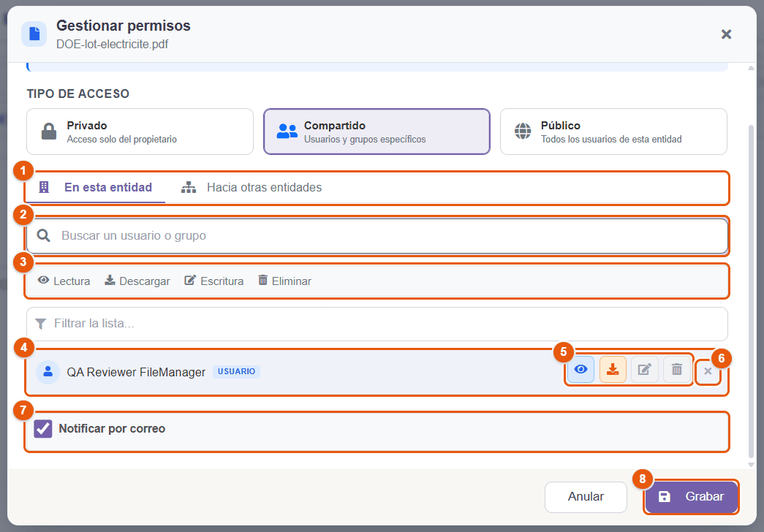Click the Lectura legend label
The image size is (764, 532).
tap(64, 281)
